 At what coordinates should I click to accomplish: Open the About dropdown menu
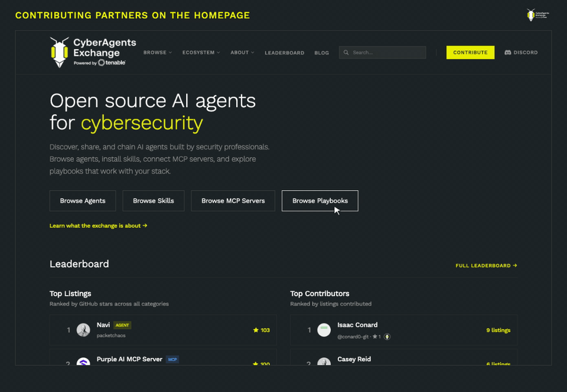click(242, 53)
